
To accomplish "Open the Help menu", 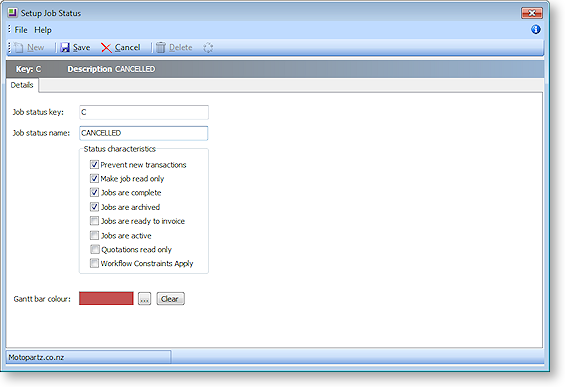I will click(43, 30).
